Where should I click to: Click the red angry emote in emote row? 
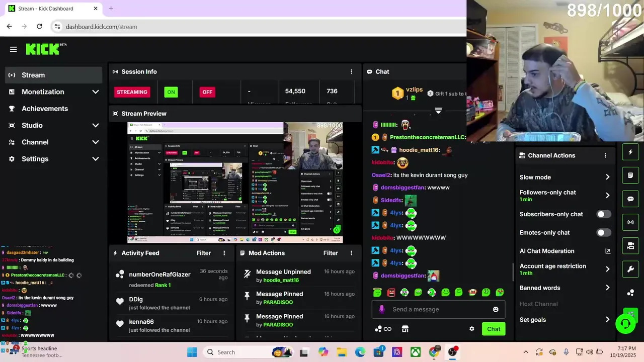[x=391, y=292]
